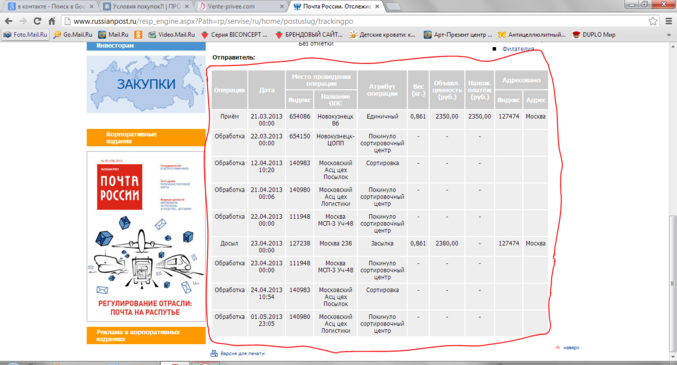
Task: Open the Корпоративные издания orange section
Action: 146,138
